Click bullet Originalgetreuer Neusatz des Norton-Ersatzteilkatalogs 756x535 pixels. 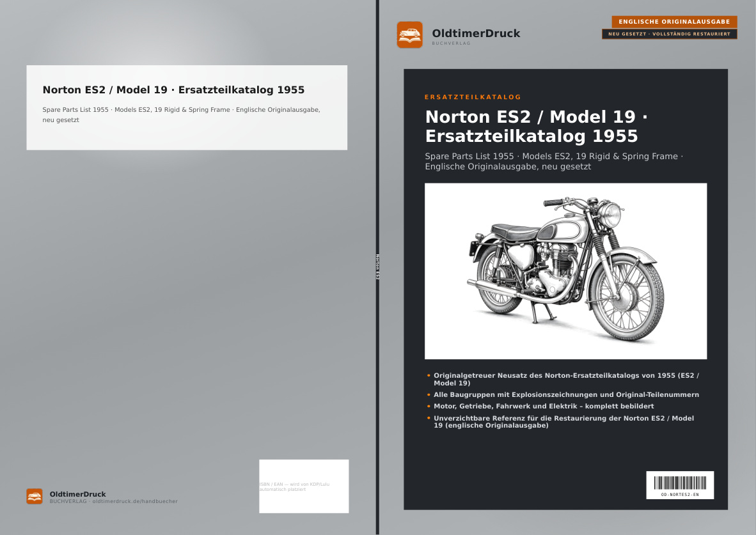click(x=566, y=379)
